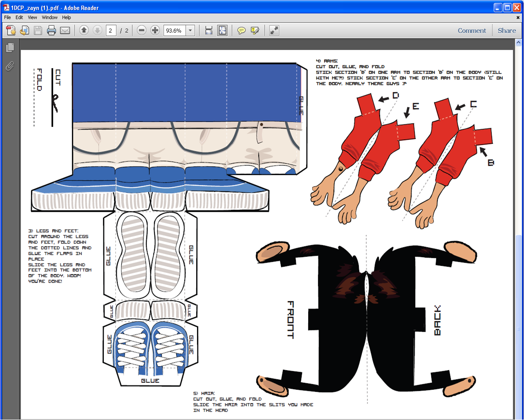Click the vertical scrollbar up arrow
Viewport: 524px width, 420px height.
coord(518,43)
